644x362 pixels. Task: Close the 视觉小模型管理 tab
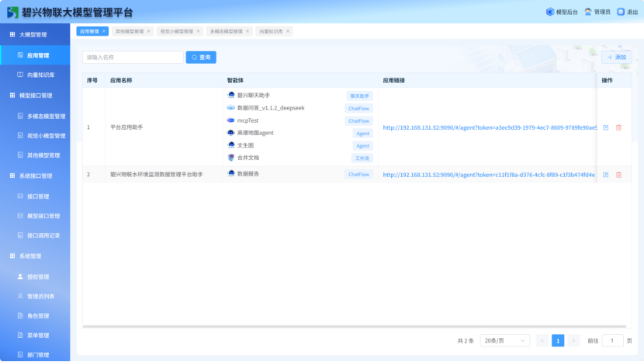click(198, 31)
